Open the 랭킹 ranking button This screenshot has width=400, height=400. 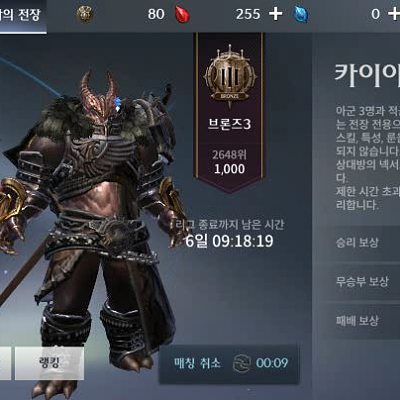[49, 363]
